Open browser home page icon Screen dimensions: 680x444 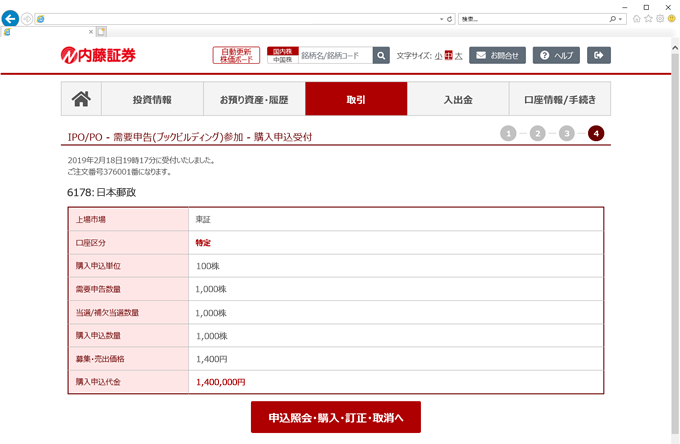pos(636,19)
